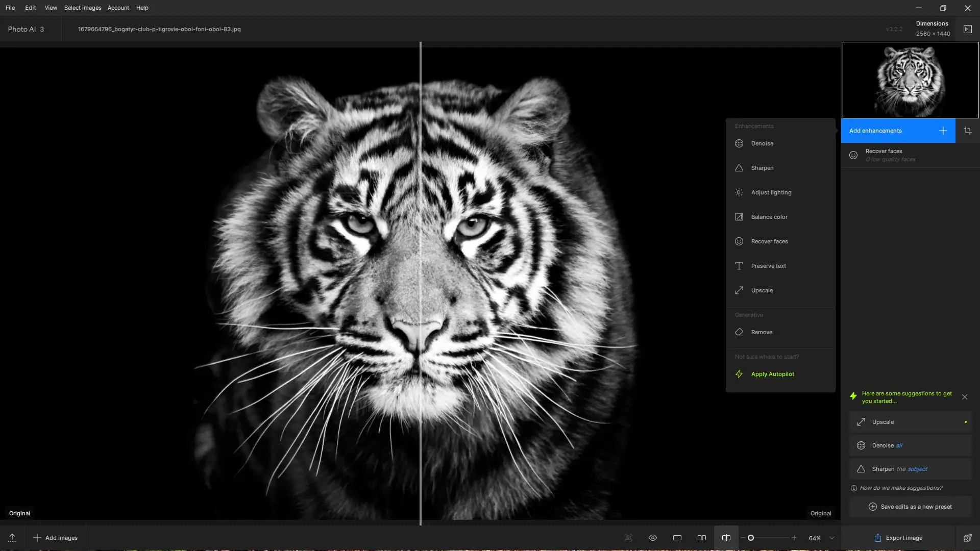Open the Select images menu
The width and height of the screenshot is (980, 551).
coord(83,8)
